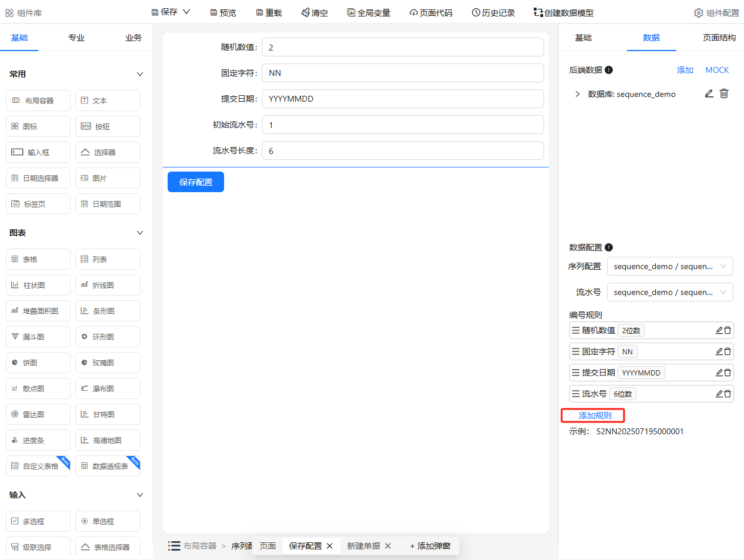The width and height of the screenshot is (744, 560).
Task: Open 全局变量 global variables panel
Action: click(368, 12)
